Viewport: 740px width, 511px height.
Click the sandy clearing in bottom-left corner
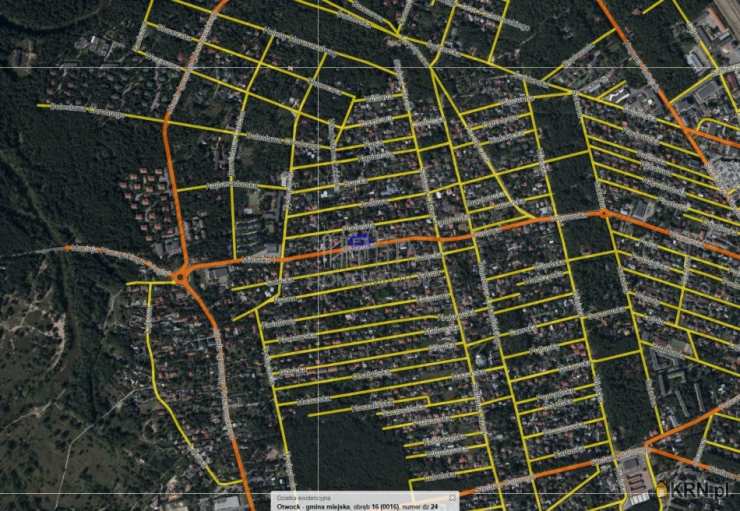tap(40, 440)
